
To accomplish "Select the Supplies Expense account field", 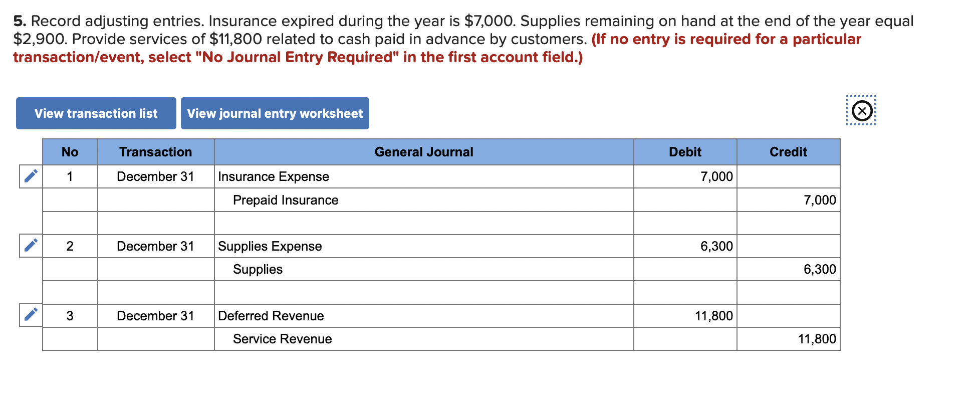I will 270,246.
